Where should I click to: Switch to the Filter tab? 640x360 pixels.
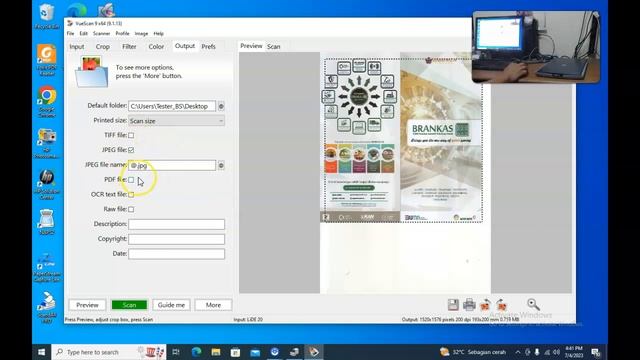point(129,47)
